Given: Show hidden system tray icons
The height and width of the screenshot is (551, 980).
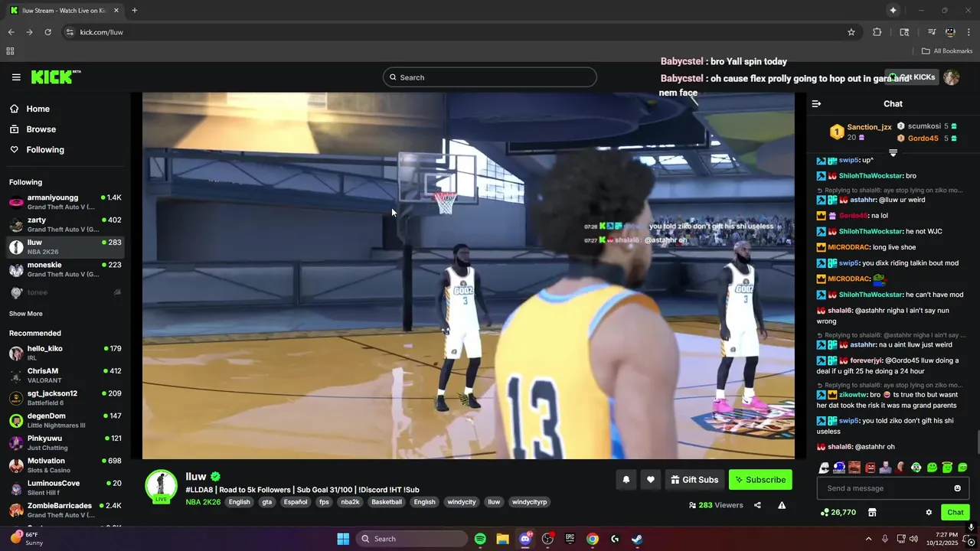Looking at the screenshot, I should pos(868,539).
